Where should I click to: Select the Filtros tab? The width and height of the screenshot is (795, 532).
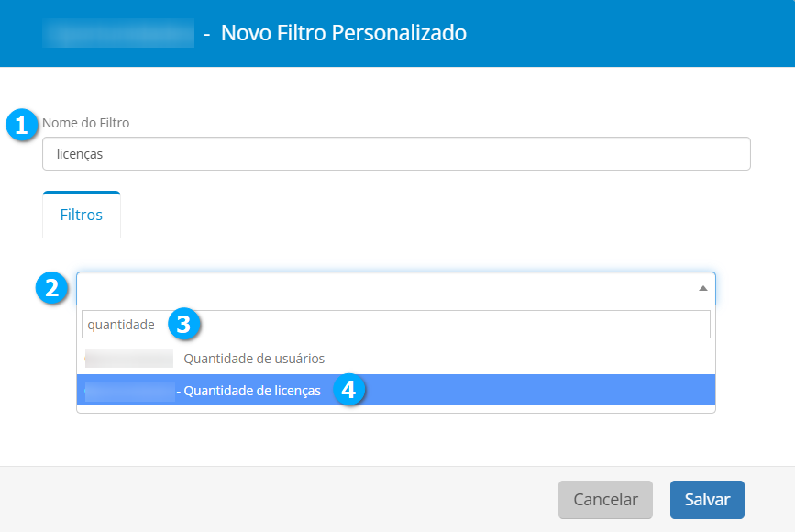click(82, 216)
